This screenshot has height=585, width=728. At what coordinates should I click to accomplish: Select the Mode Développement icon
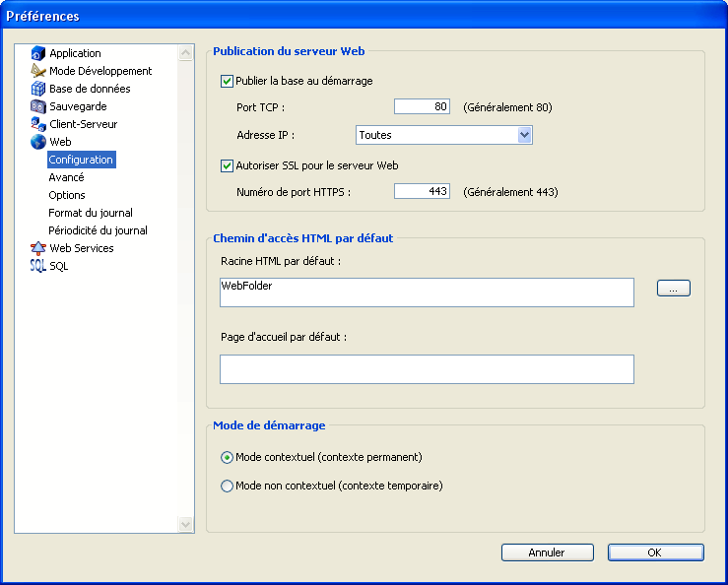pyautogui.click(x=38, y=71)
